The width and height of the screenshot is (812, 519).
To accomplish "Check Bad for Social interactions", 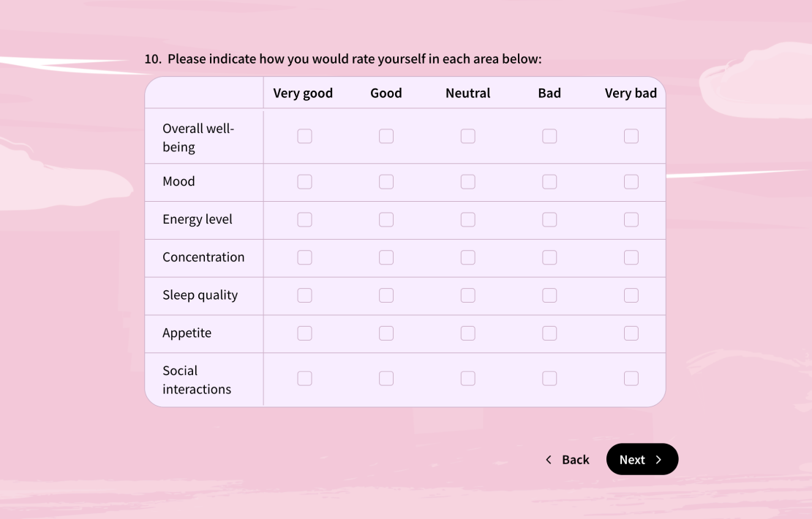I will coord(549,378).
